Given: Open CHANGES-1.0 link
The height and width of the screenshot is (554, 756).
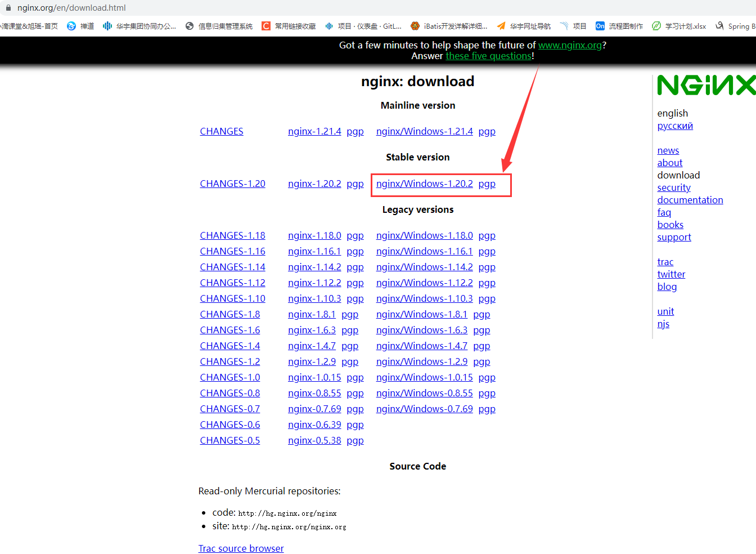Looking at the screenshot, I should point(230,377).
